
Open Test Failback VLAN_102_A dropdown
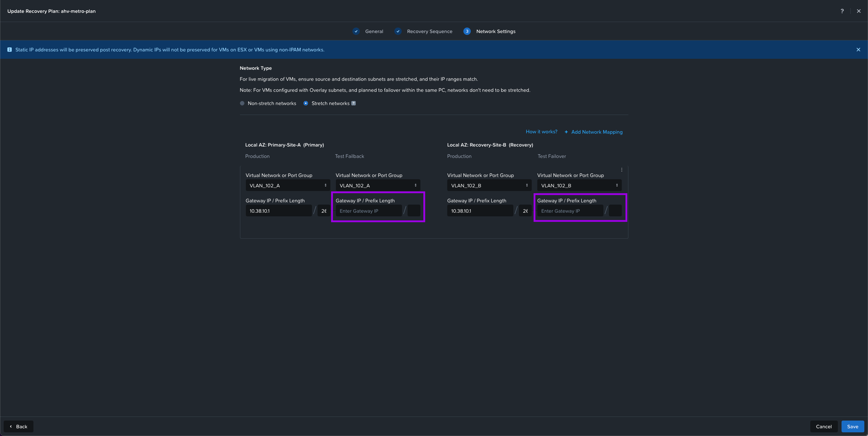tap(378, 185)
